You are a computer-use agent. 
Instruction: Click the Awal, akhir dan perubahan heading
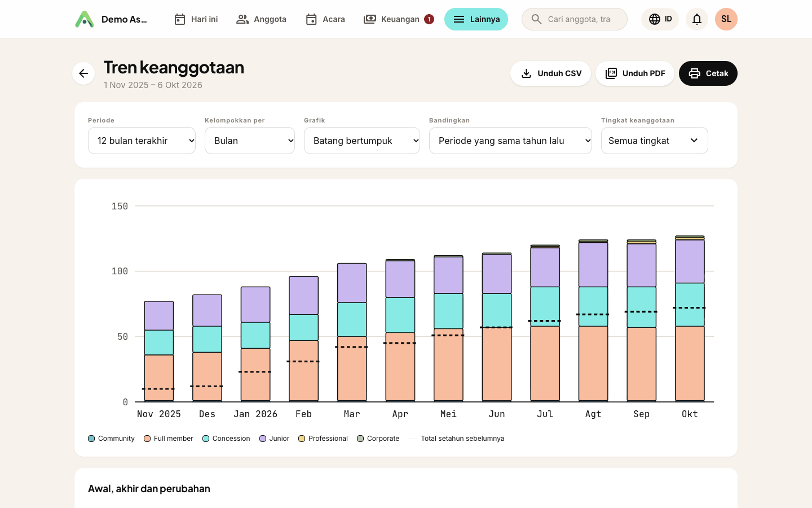click(x=149, y=489)
